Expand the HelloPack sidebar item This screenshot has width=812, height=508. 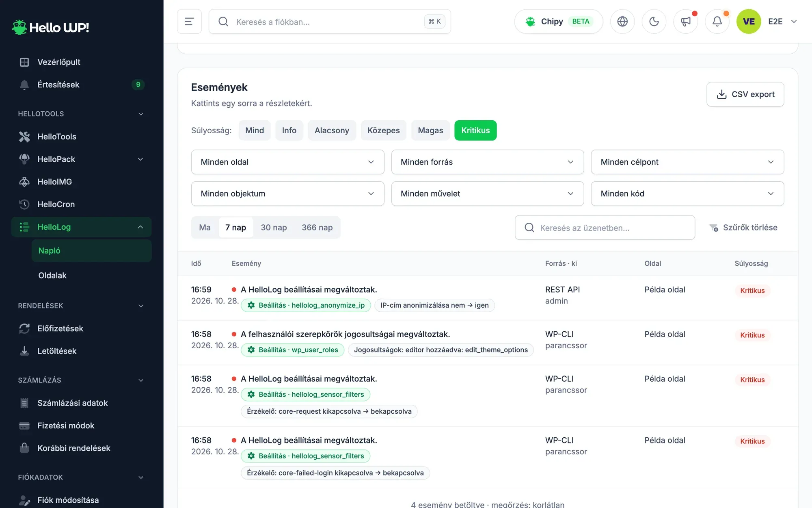click(140, 159)
